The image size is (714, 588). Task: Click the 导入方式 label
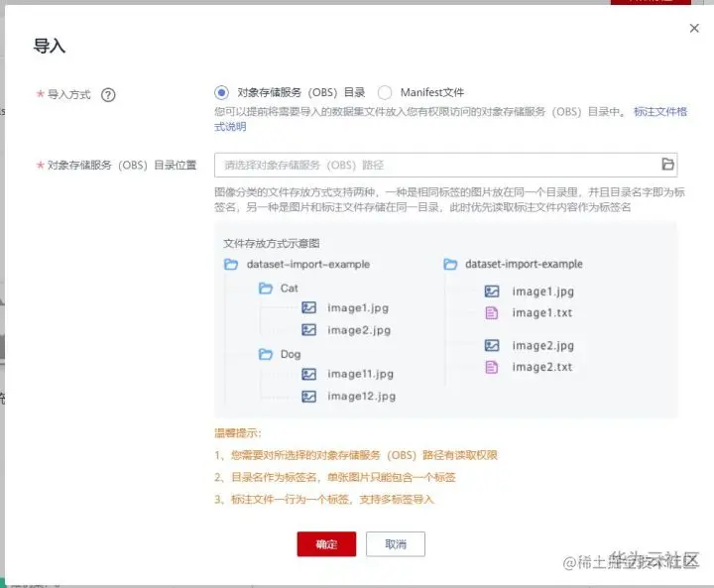pyautogui.click(x=68, y=95)
